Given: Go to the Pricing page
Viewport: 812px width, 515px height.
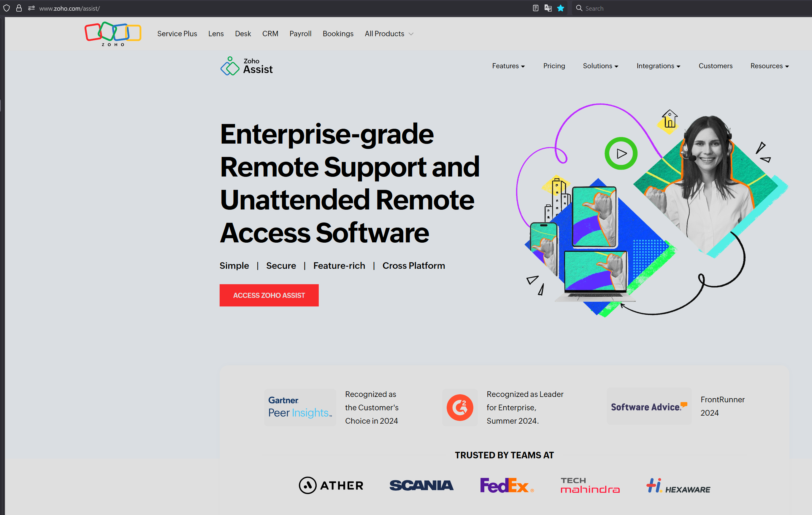Looking at the screenshot, I should [554, 66].
